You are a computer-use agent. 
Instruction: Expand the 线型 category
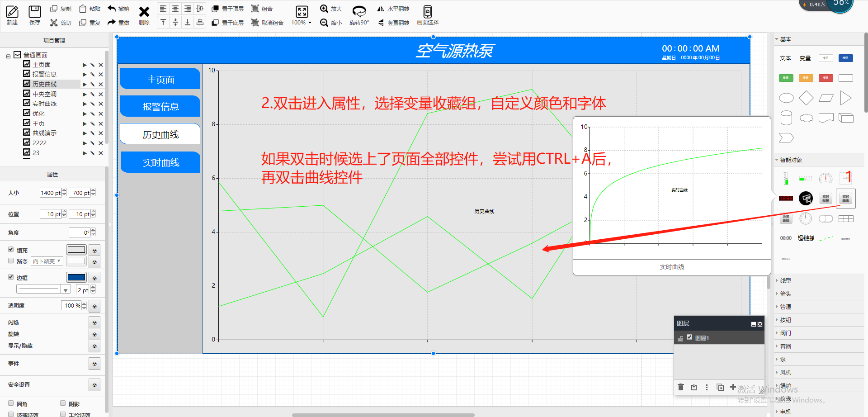click(x=786, y=280)
